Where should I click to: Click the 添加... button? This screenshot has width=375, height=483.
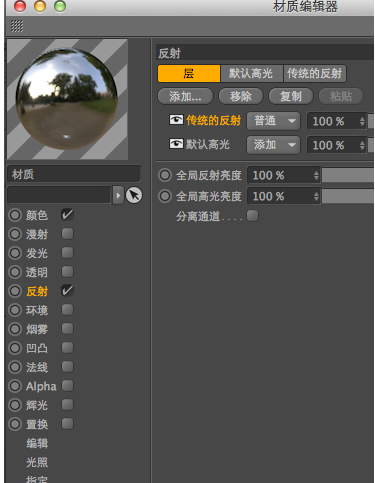[185, 96]
